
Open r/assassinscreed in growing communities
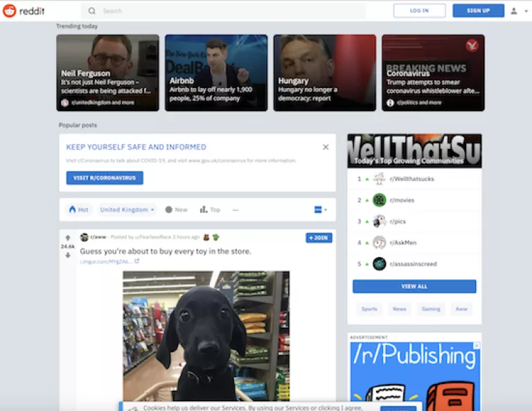pos(414,263)
